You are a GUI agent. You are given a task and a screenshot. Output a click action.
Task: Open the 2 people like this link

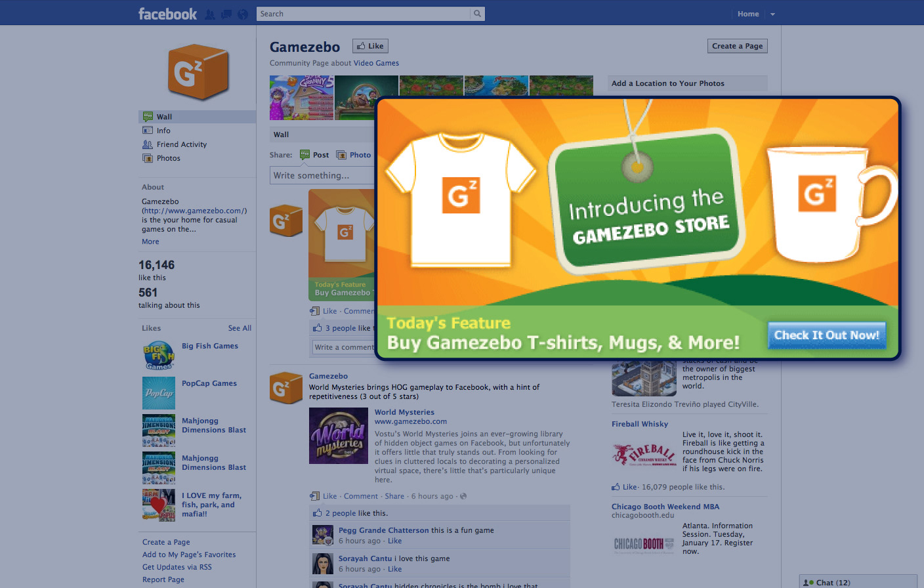[x=341, y=513]
